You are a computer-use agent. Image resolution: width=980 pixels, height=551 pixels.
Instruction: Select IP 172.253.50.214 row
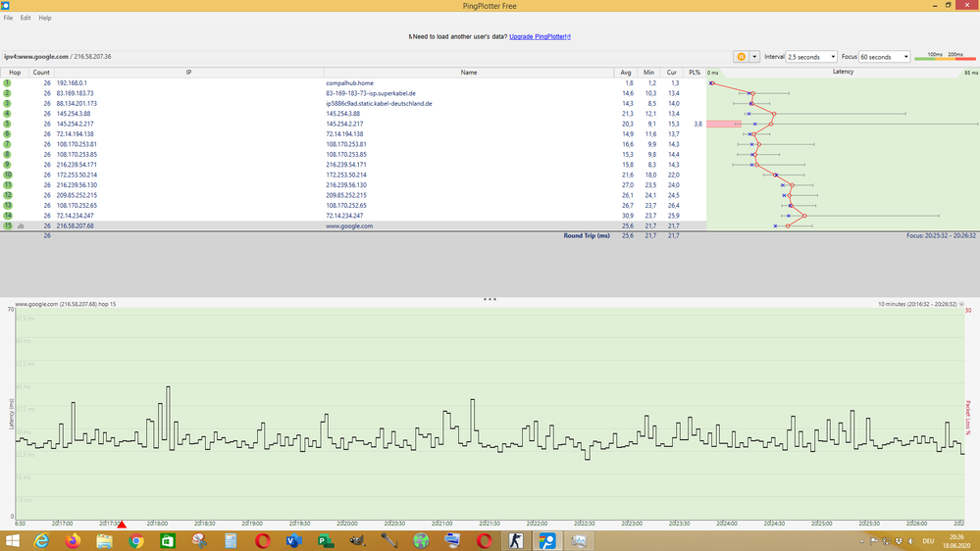[77, 175]
